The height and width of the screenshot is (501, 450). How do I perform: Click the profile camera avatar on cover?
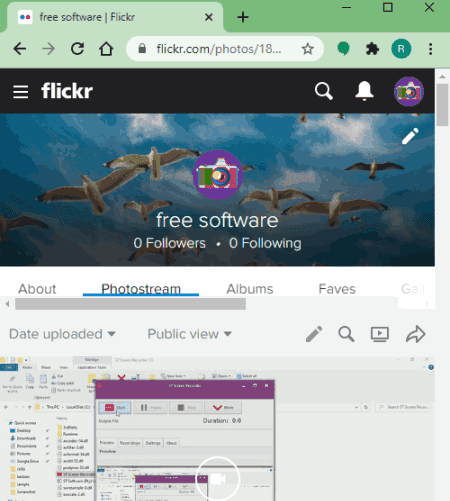tap(218, 175)
